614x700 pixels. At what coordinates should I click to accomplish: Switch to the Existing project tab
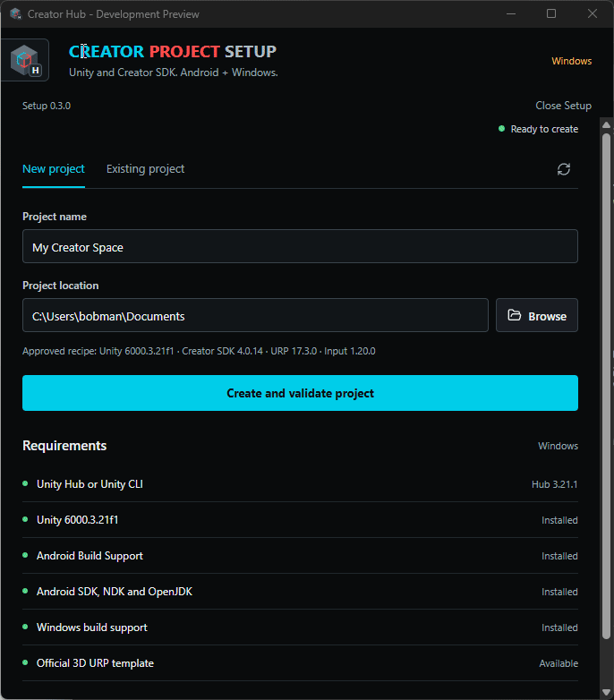click(x=146, y=169)
